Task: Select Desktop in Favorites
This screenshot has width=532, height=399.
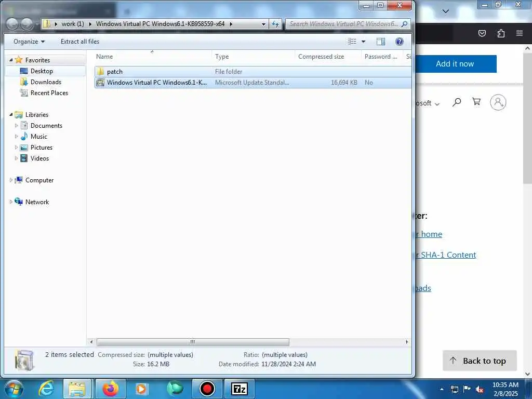Action: coord(42,71)
